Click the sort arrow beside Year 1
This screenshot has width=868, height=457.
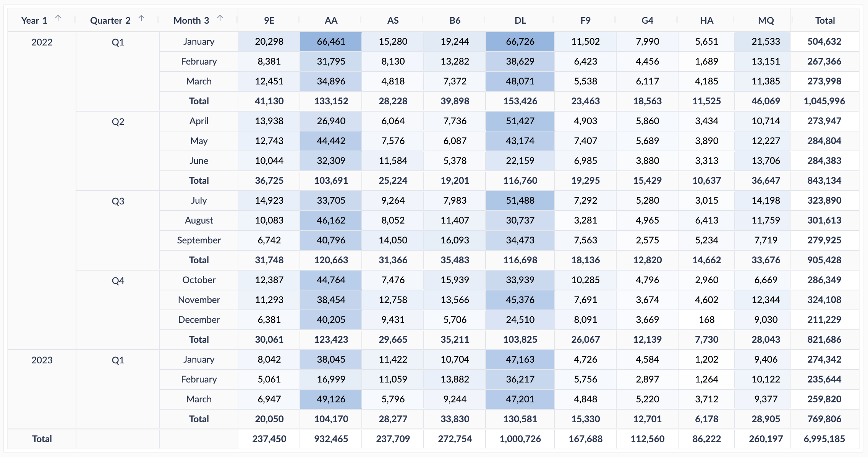[x=58, y=18]
